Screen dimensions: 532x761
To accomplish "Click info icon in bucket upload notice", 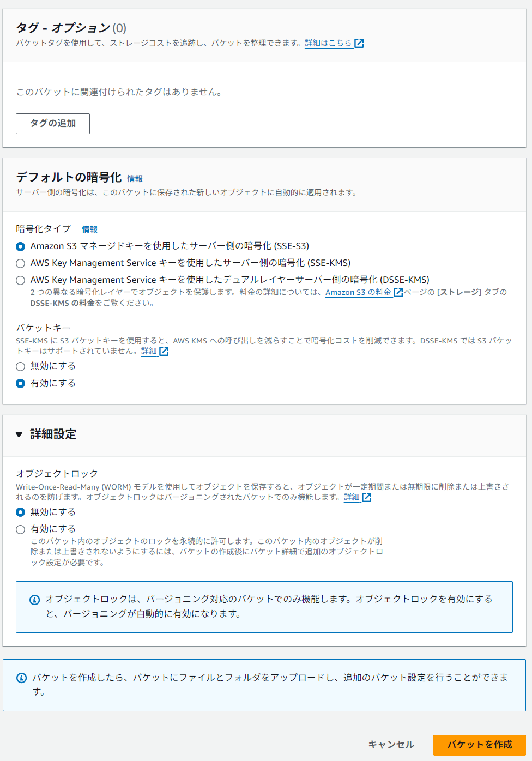I will [22, 678].
